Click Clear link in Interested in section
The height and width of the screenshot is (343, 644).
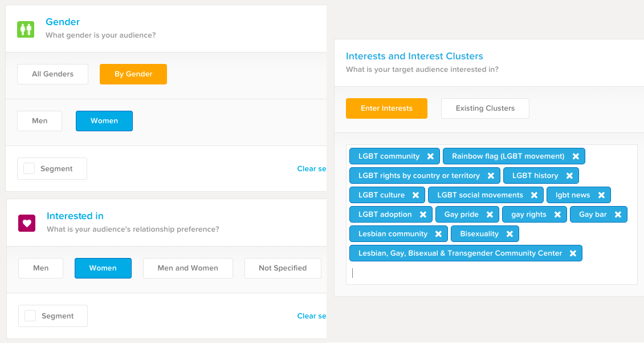pos(311,316)
